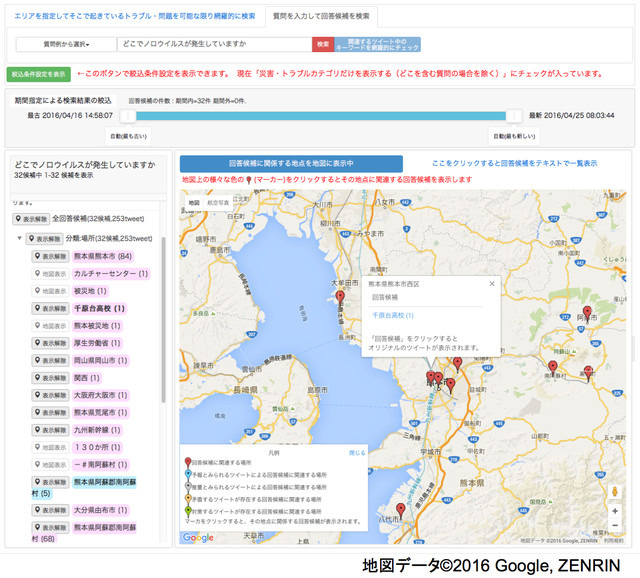The height and width of the screenshot is (578, 640).
Task: Toggle 表示解除 for 熊本県熊本市 (84)
Action: 50,256
